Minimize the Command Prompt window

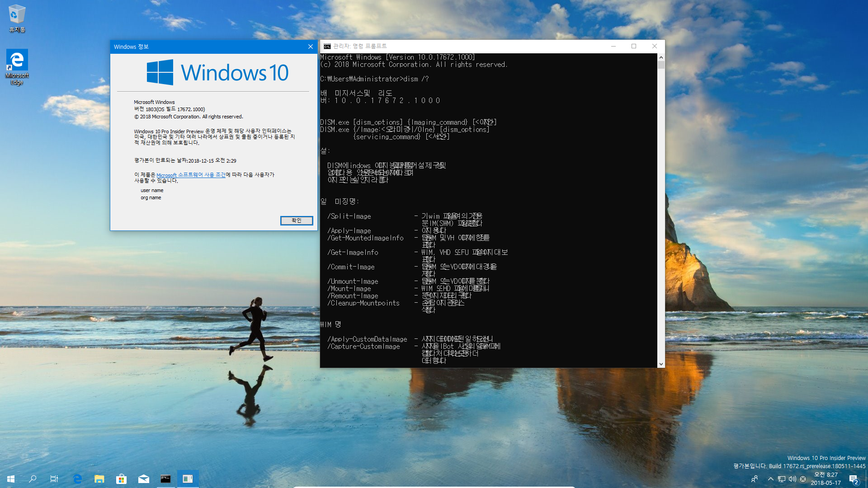(x=613, y=46)
